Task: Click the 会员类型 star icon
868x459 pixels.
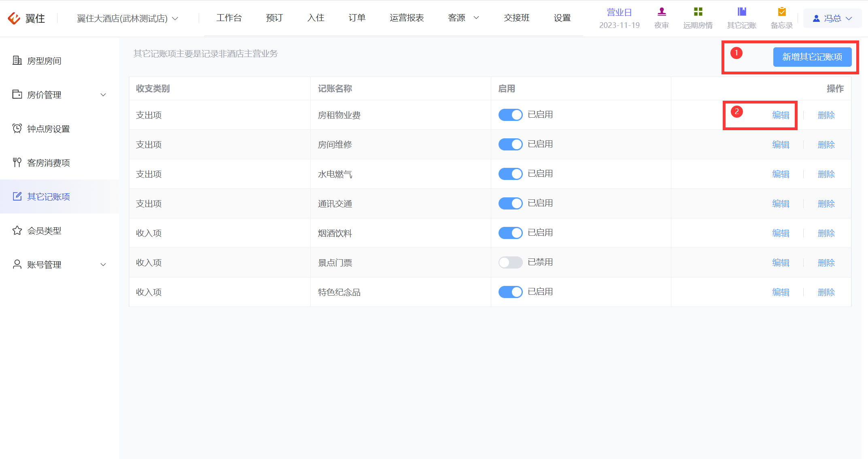Action: tap(17, 230)
